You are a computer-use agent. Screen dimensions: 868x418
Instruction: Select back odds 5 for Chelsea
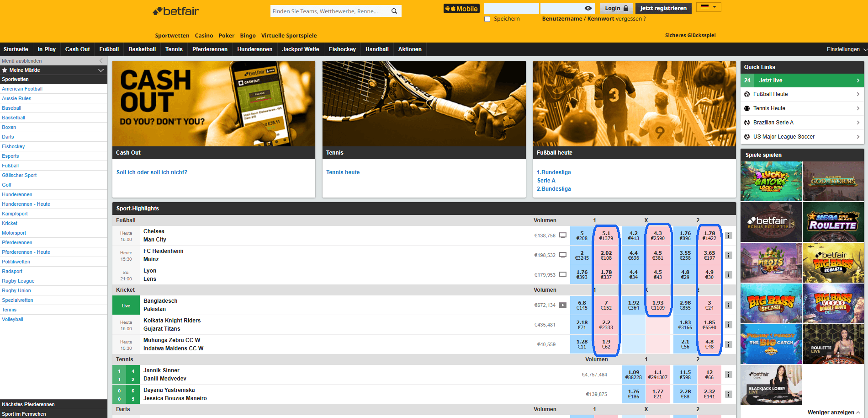tap(582, 236)
